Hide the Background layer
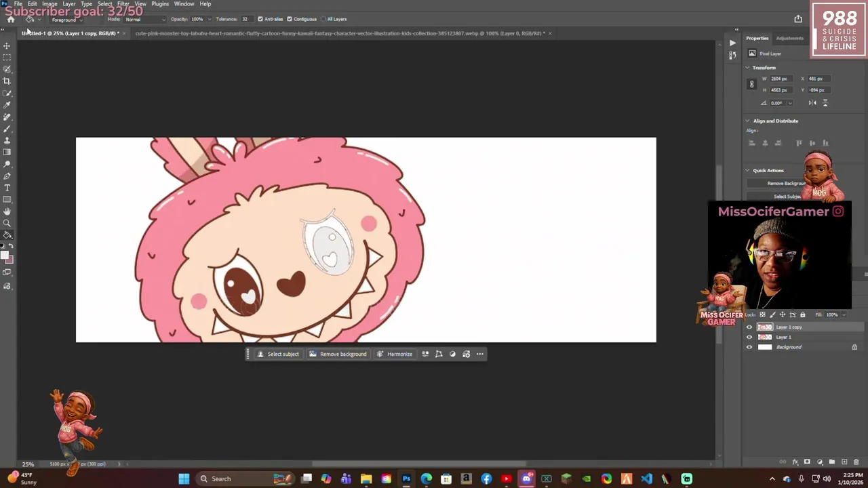The height and width of the screenshot is (488, 868). [x=749, y=347]
